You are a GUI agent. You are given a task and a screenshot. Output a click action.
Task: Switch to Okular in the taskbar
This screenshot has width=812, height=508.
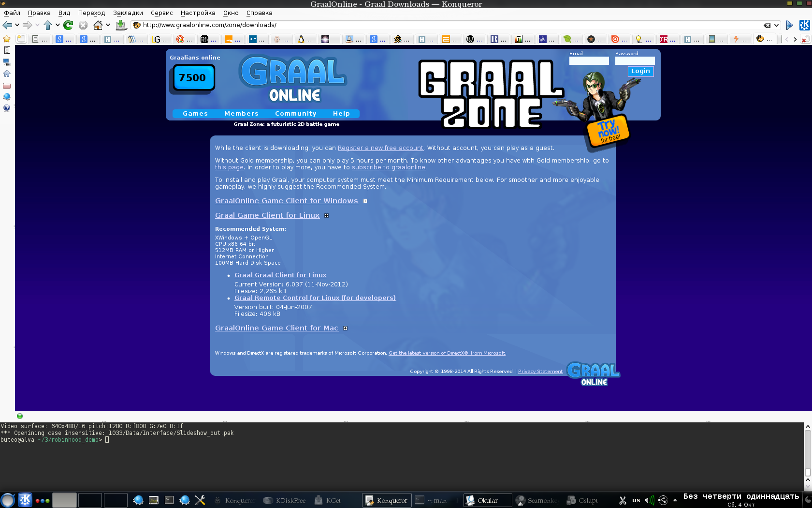click(x=487, y=500)
